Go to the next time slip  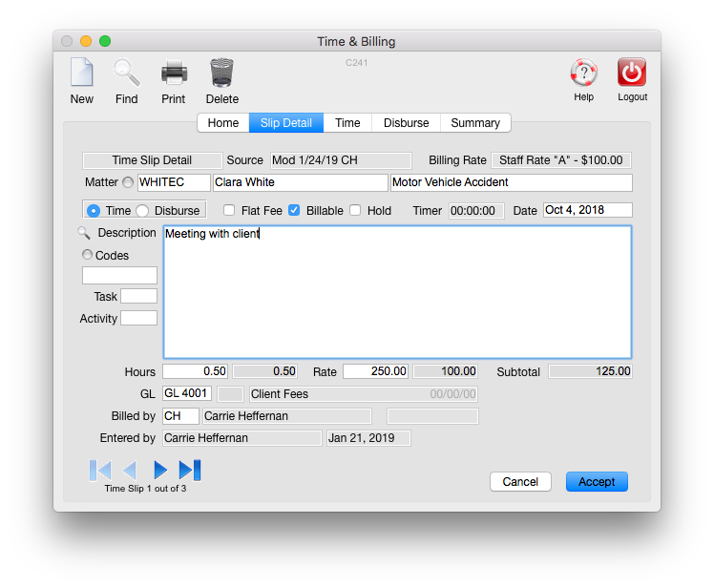[x=159, y=470]
